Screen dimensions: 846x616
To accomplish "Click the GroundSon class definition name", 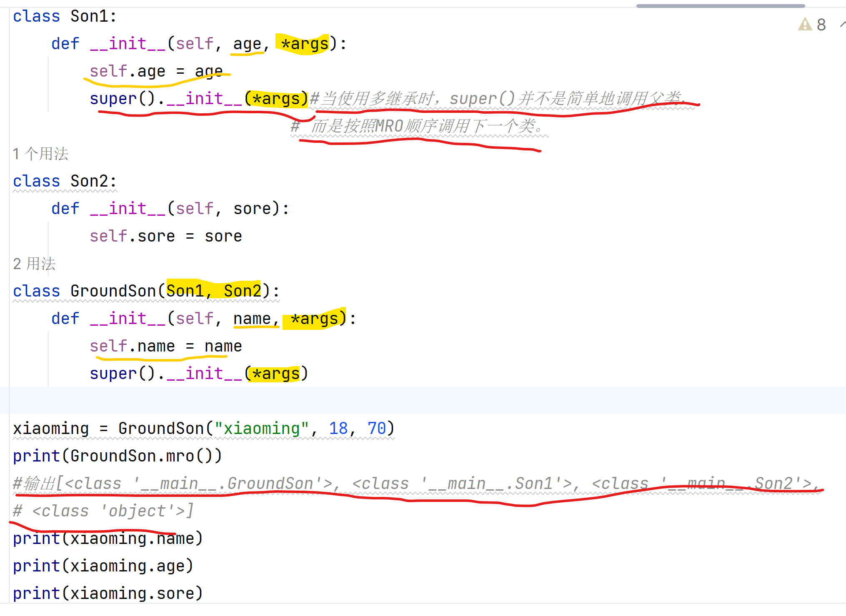I will pyautogui.click(x=113, y=291).
